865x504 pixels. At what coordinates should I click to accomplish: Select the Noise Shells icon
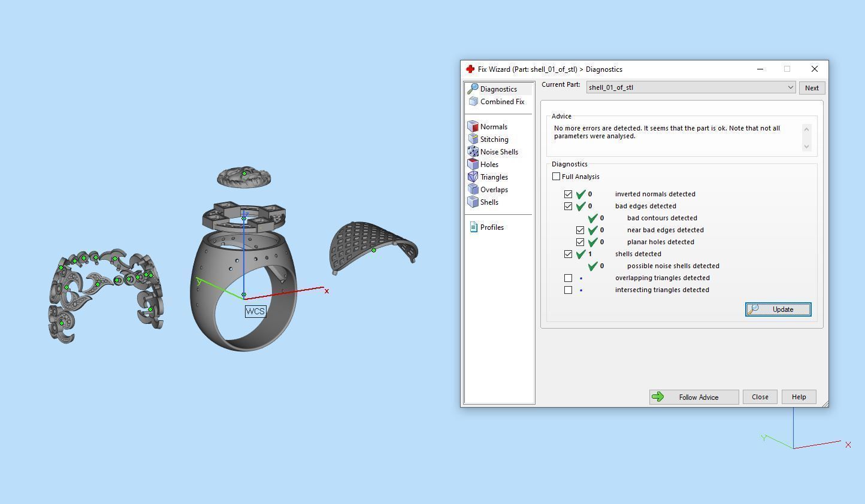(473, 152)
